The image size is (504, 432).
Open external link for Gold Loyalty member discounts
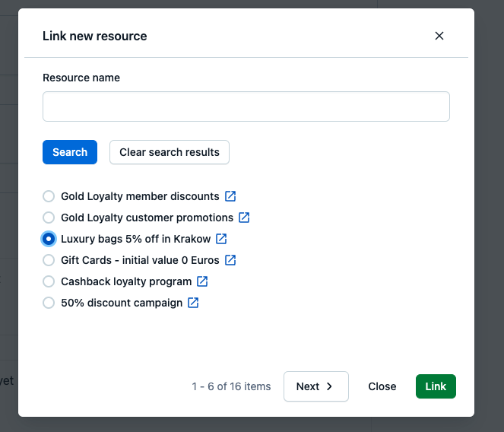(230, 196)
